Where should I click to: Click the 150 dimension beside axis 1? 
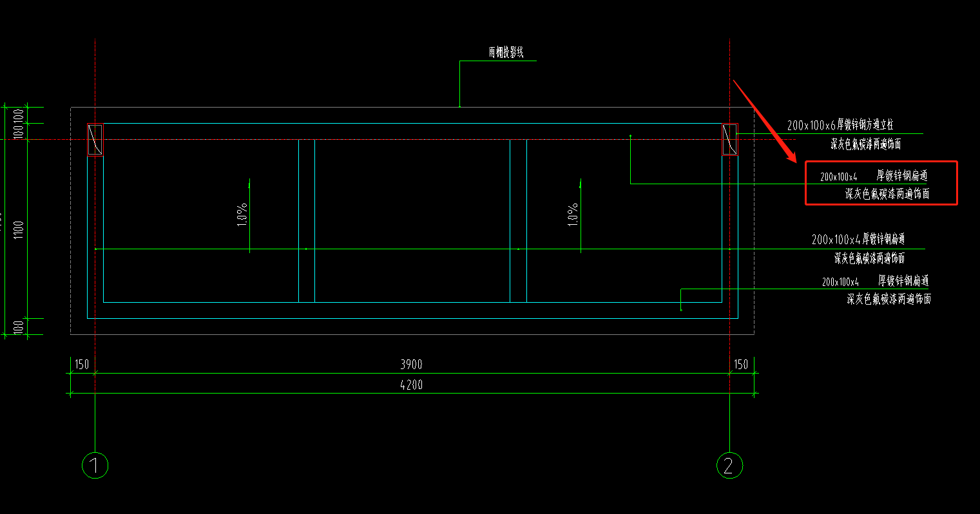(82, 365)
